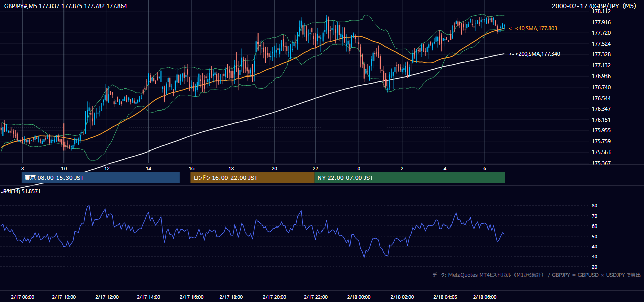Click price axis value 177.916
Image resolution: width=644 pixels, height=302 pixels.
pyautogui.click(x=601, y=22)
